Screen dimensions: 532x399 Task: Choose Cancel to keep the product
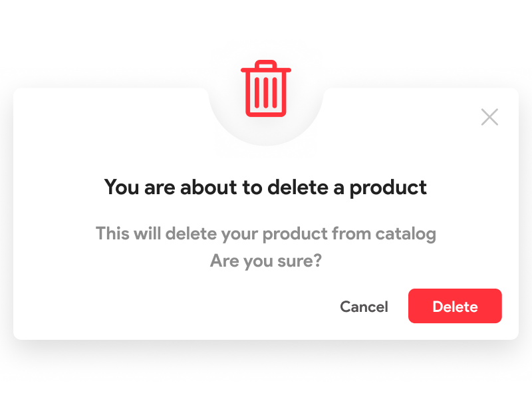[x=364, y=307]
